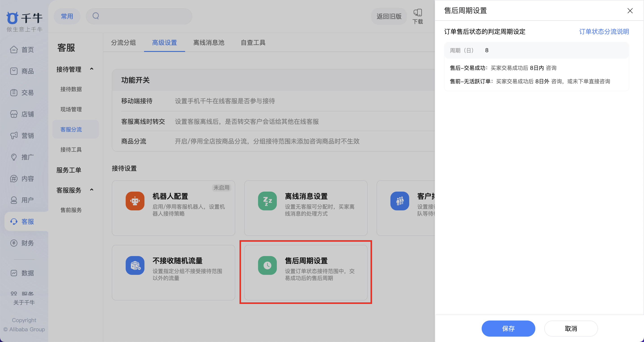Click the 机器人配置 robot icon
The image size is (644, 342).
[135, 201]
